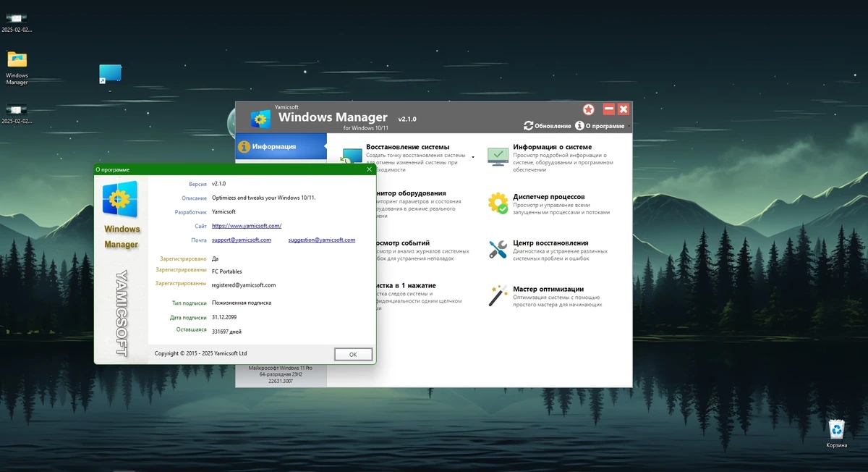The width and height of the screenshot is (868, 472).
Task: Open the partly hidden hardware monitor heading
Action: pos(411,193)
